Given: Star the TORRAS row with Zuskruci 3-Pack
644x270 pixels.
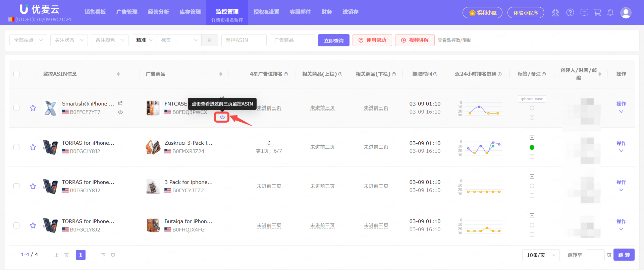Looking at the screenshot, I should click(33, 147).
